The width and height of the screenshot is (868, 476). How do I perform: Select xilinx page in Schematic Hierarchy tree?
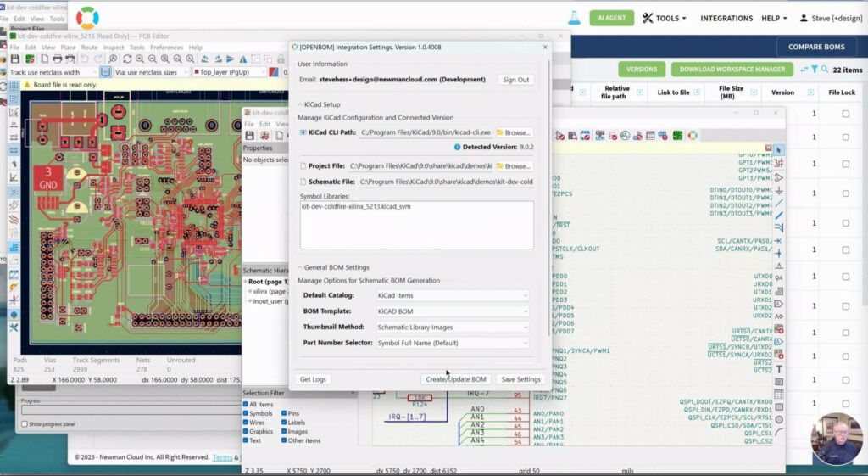pos(269,292)
